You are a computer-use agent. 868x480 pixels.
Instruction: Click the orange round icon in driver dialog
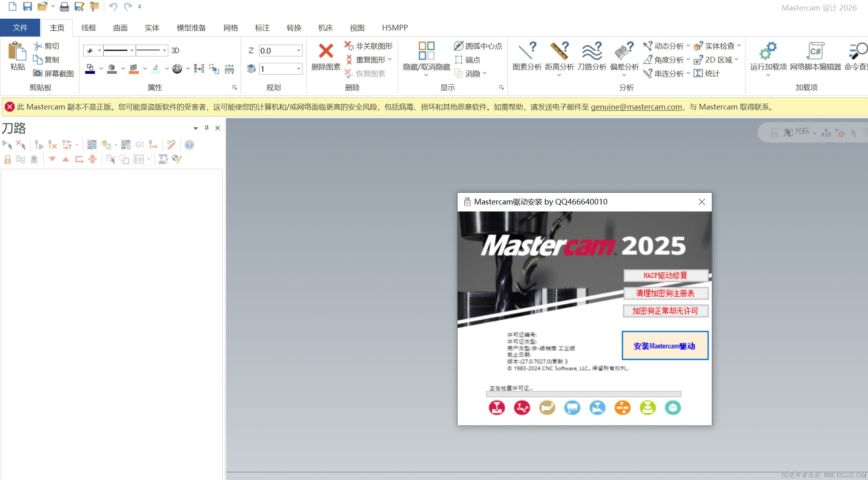pos(623,407)
